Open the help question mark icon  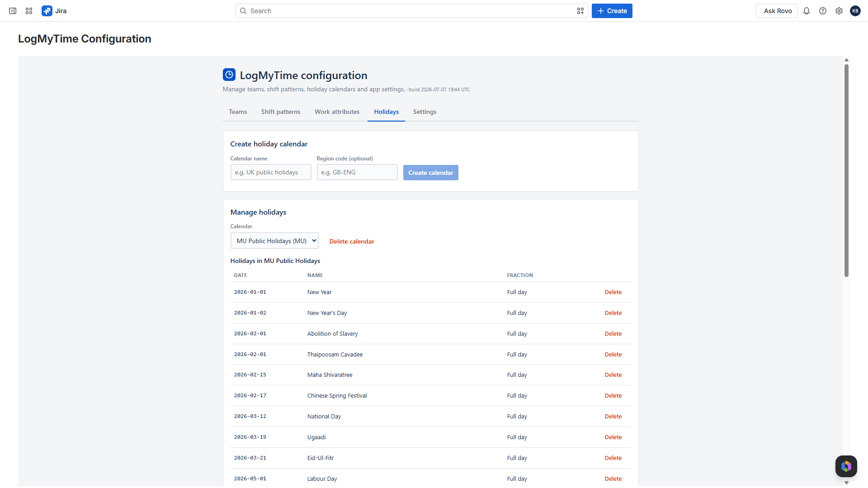[x=823, y=11]
